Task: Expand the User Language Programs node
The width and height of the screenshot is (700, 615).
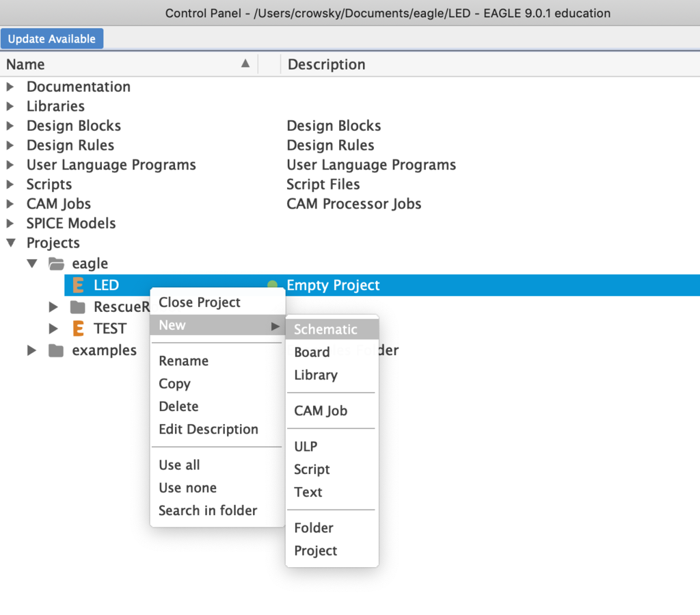Action: (x=10, y=165)
